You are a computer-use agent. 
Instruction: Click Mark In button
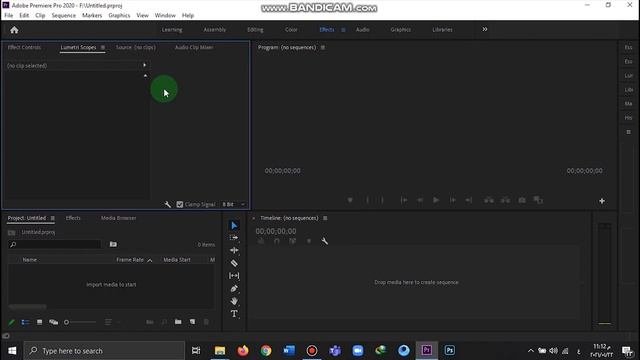point(367,200)
